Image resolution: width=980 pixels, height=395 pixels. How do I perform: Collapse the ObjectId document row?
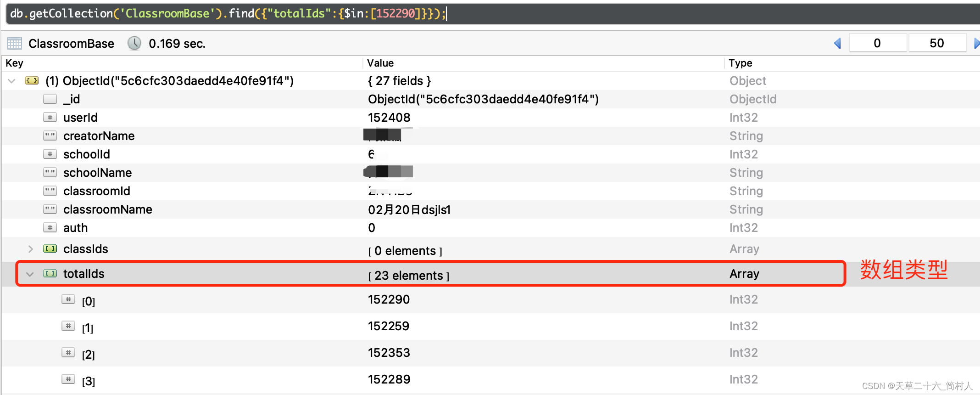pyautogui.click(x=12, y=81)
